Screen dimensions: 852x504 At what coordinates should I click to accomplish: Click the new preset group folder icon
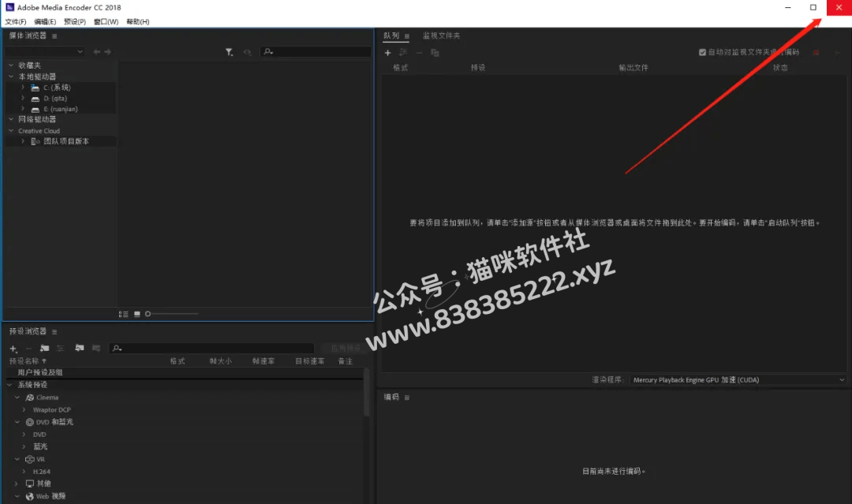[44, 348]
